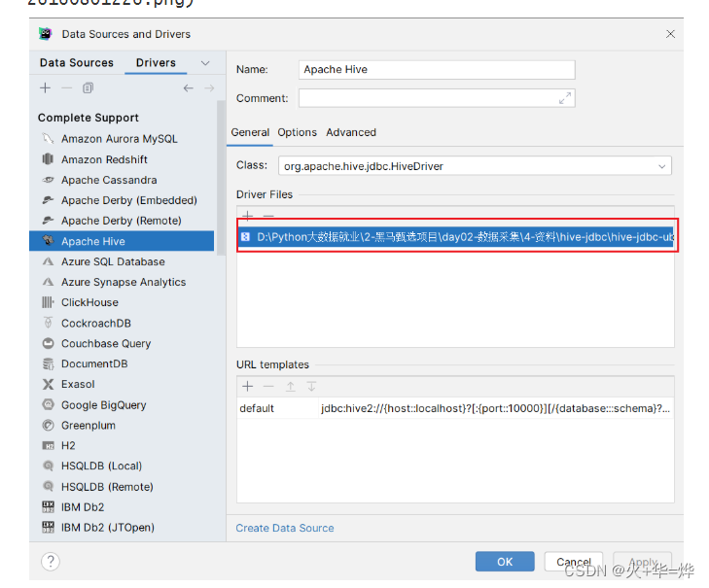Expand the Comment field with arrows icon

coord(565,98)
